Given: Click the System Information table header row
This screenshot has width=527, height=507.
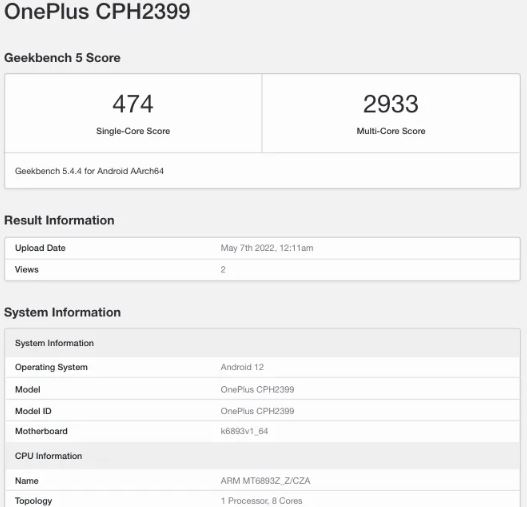Looking at the screenshot, I should click(262, 343).
